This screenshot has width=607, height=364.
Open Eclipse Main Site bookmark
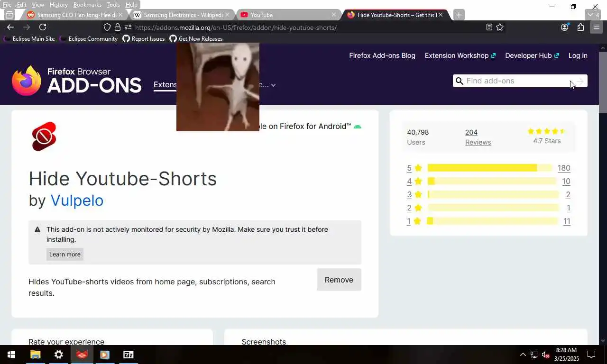point(29,39)
